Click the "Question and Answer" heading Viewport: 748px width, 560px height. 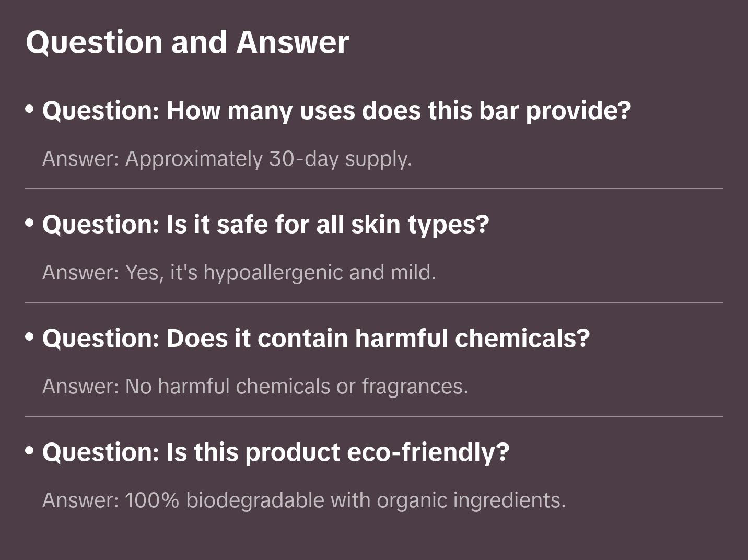(187, 42)
